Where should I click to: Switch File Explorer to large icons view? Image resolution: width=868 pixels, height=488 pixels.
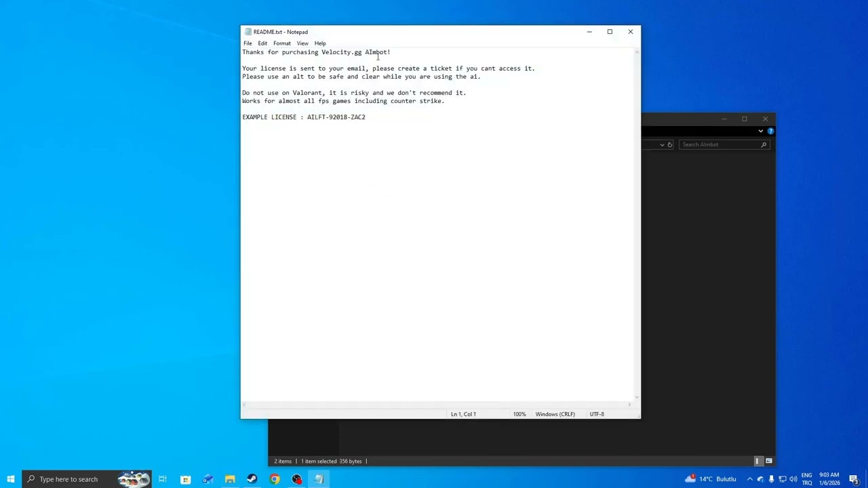tap(769, 461)
